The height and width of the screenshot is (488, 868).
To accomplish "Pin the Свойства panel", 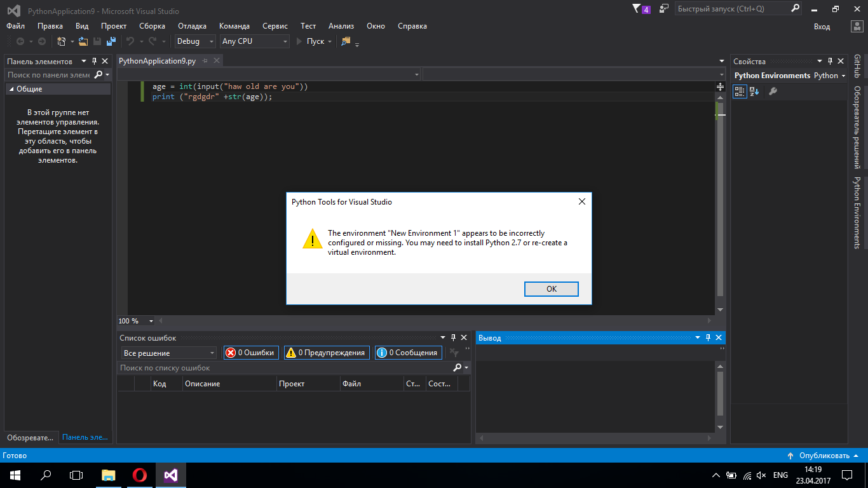I will coord(829,61).
